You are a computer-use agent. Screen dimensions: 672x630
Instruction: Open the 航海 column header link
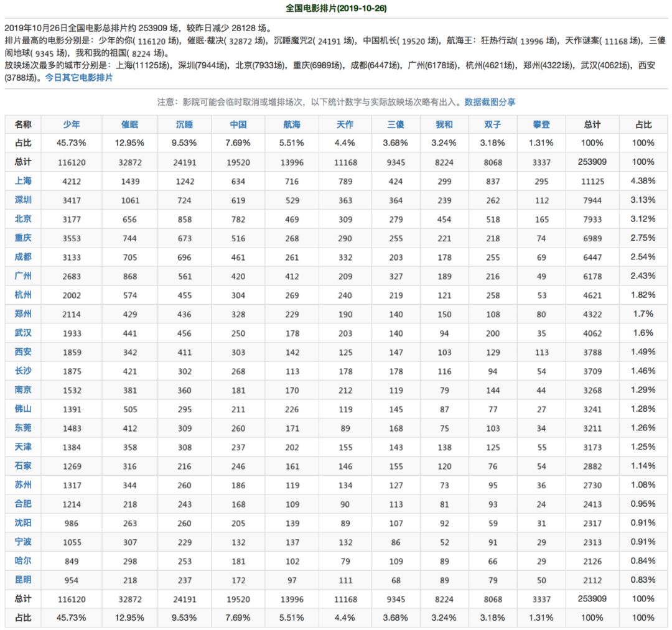pyautogui.click(x=291, y=124)
